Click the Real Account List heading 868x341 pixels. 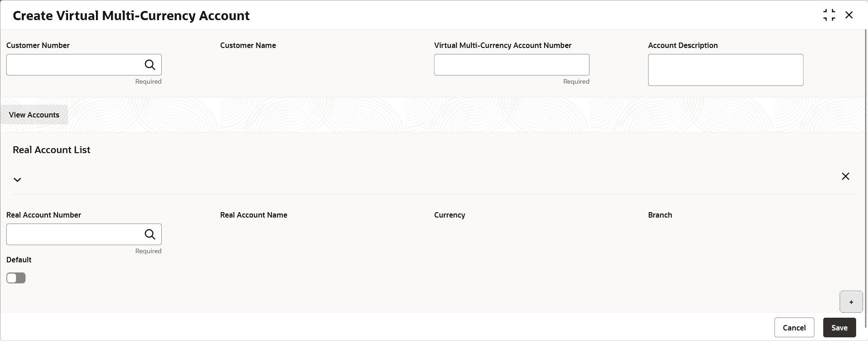click(52, 150)
